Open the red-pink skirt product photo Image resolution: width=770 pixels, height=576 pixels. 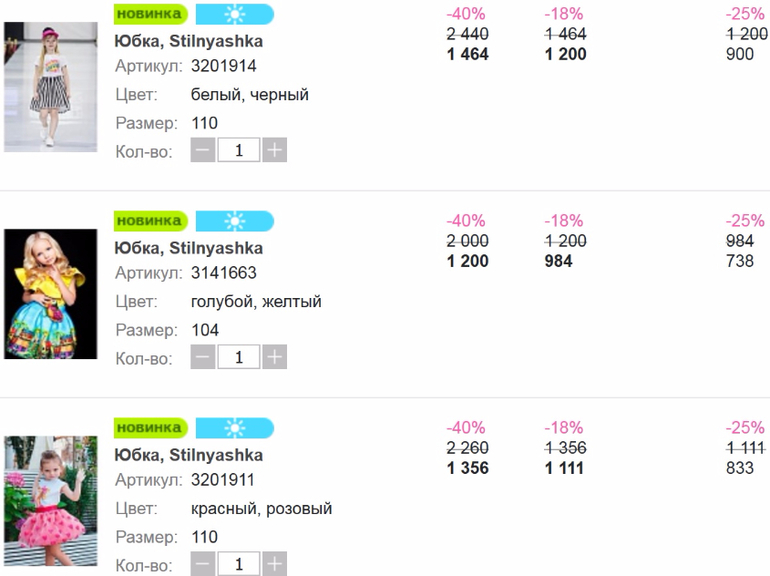pyautogui.click(x=50, y=501)
